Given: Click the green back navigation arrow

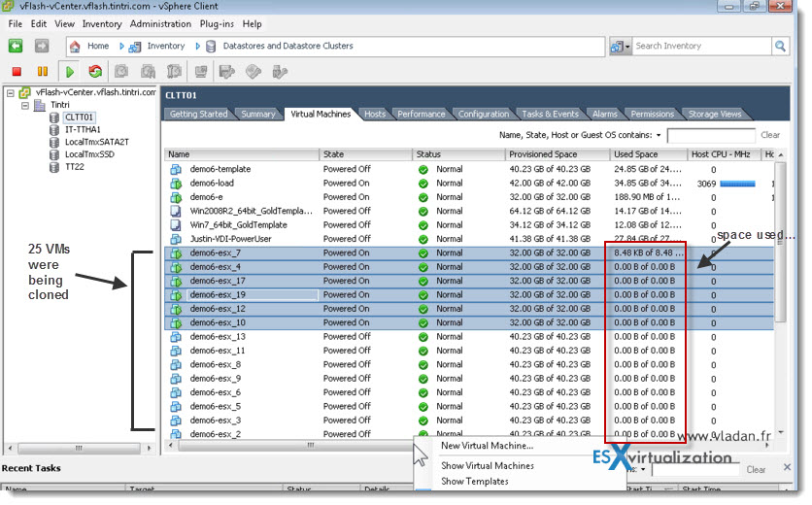Looking at the screenshot, I should [16, 46].
